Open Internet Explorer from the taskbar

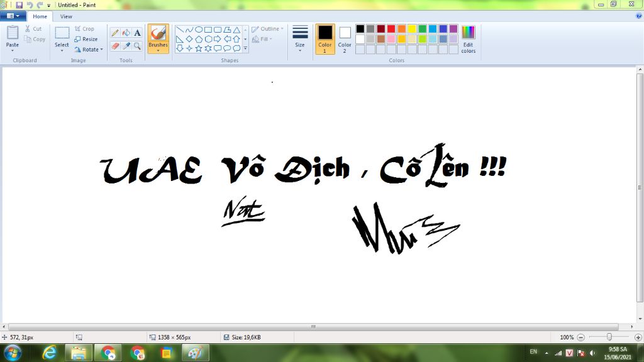(50, 353)
